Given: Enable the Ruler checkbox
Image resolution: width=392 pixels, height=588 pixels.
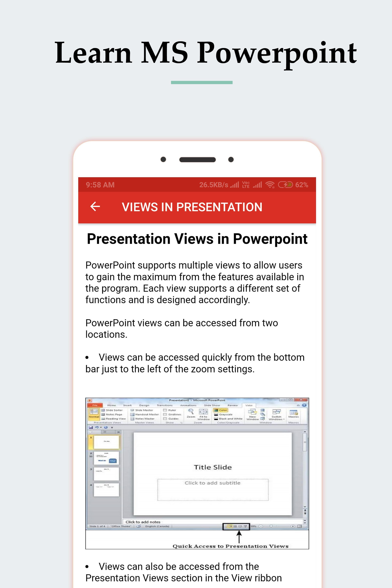Looking at the screenshot, I should tap(165, 410).
